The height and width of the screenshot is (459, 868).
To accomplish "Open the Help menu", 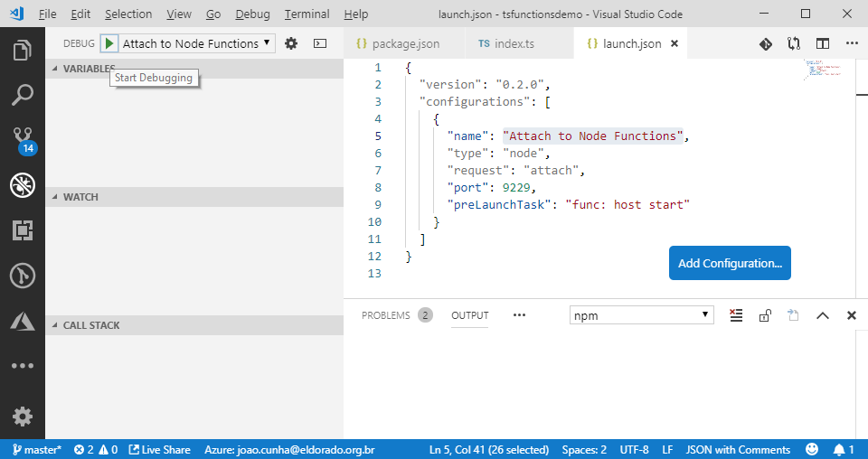I will click(x=355, y=14).
